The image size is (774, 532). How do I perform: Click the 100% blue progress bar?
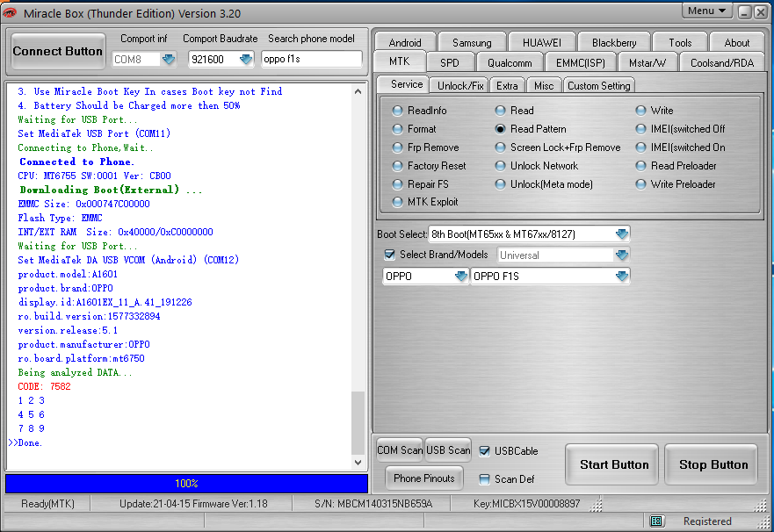[186, 483]
